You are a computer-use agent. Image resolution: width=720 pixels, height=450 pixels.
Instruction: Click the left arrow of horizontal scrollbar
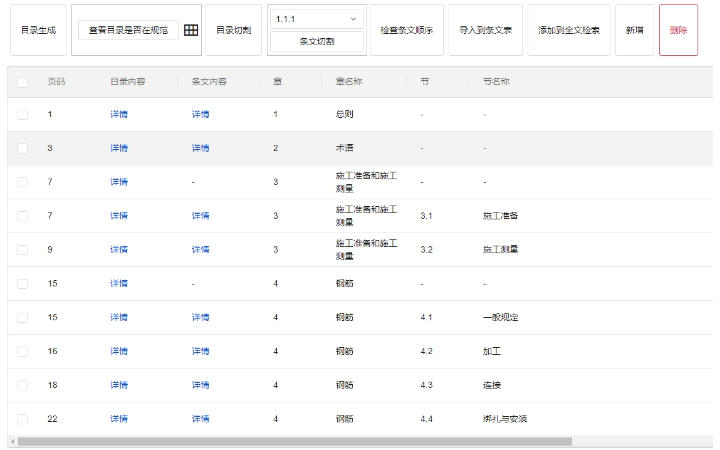[x=12, y=442]
